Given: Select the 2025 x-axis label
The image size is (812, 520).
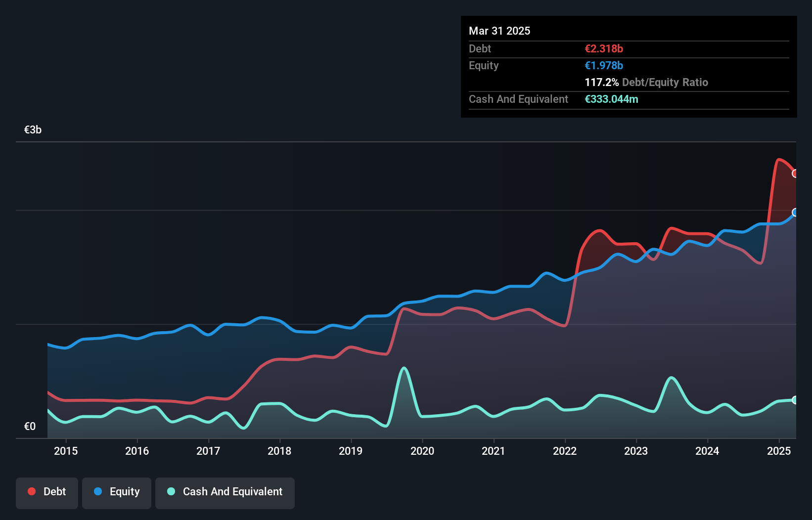Looking at the screenshot, I should (779, 451).
